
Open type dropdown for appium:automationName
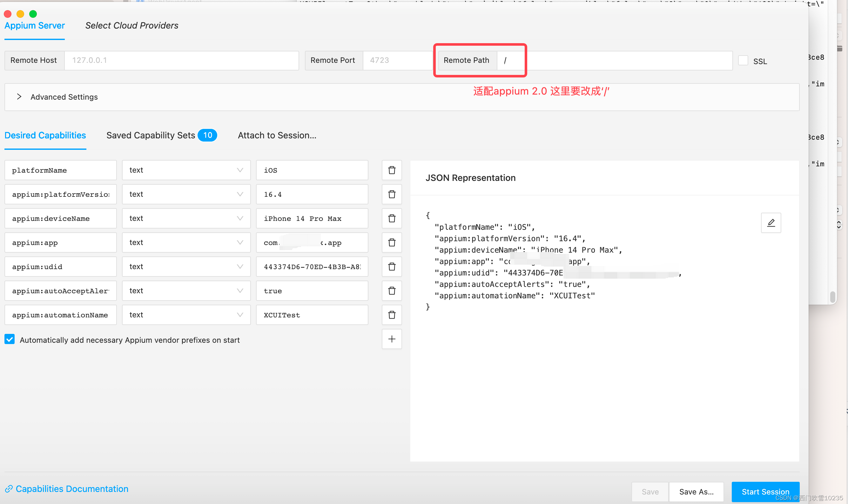[186, 315]
